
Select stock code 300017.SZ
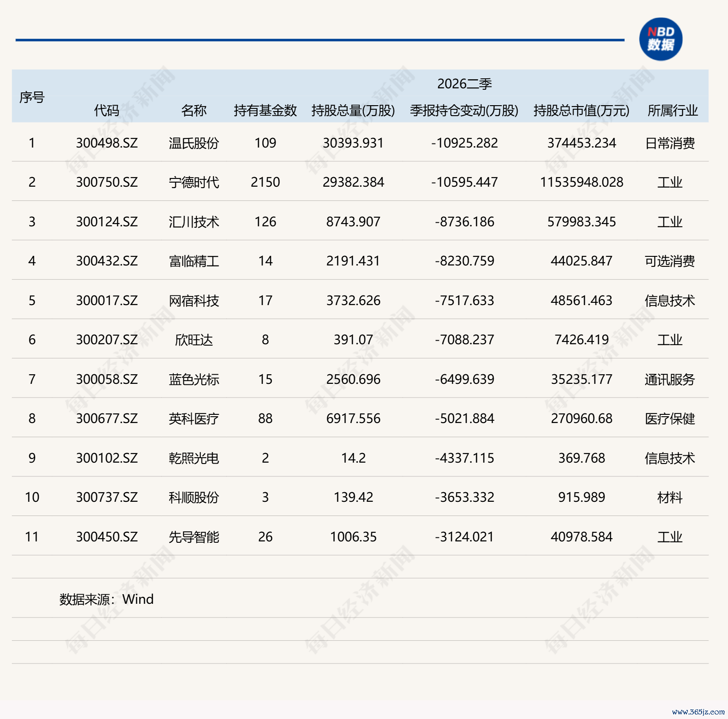click(x=107, y=301)
